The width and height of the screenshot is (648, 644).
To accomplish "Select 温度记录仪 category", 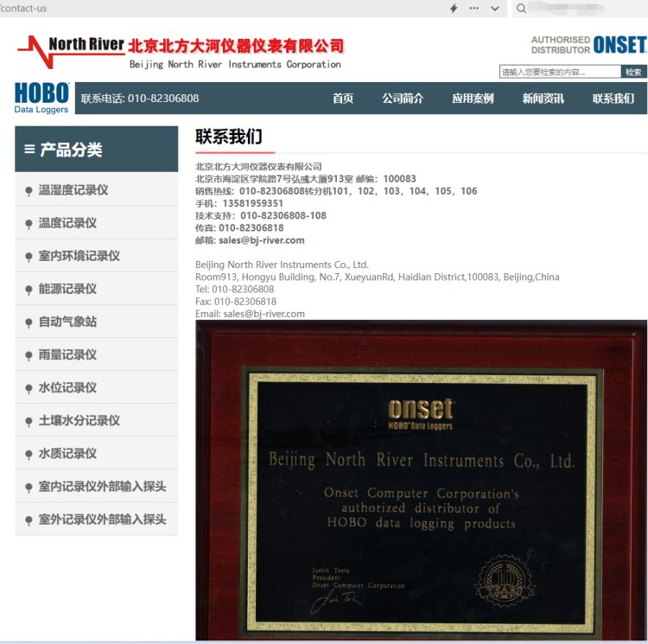I will coord(96,223).
